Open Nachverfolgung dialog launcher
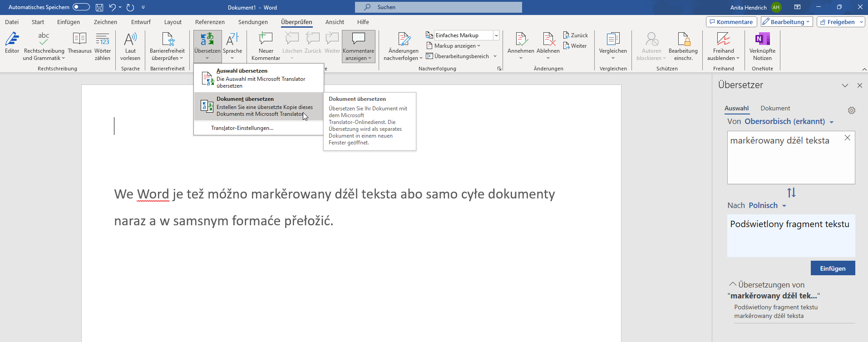The width and height of the screenshot is (868, 342). [x=499, y=69]
